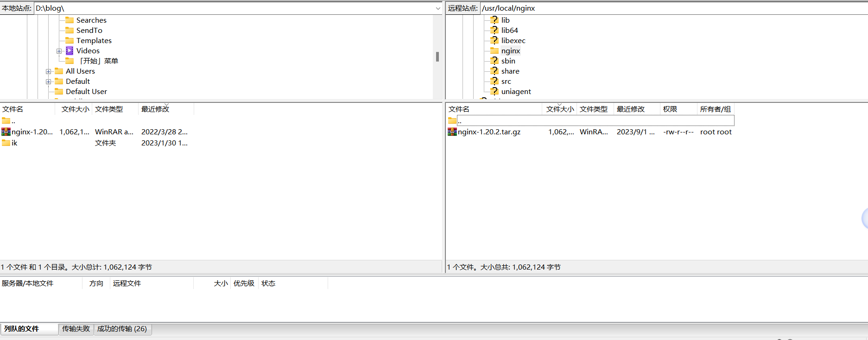Sort remote files by 最近修改 header
Screen dimensions: 868x340
tap(637, 109)
